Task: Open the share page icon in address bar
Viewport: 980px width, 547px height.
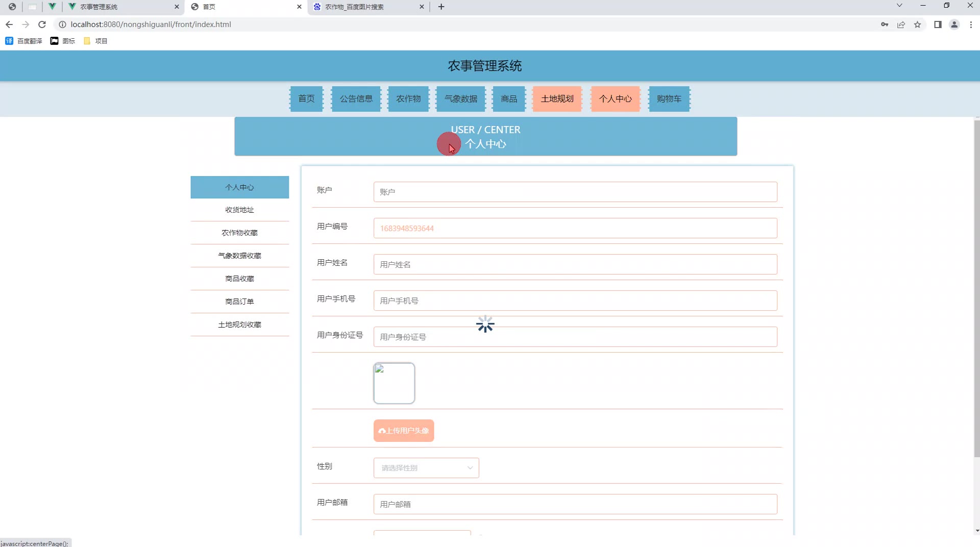Action: click(x=901, y=24)
